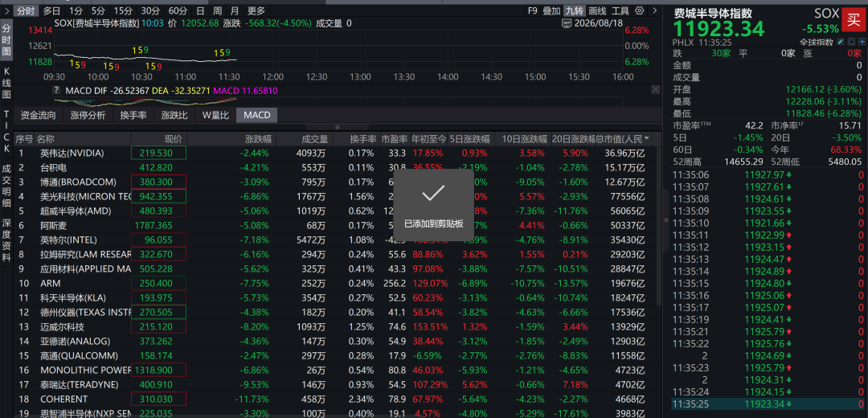Click the F9 button
This screenshot has width=868, height=418.
click(533, 10)
